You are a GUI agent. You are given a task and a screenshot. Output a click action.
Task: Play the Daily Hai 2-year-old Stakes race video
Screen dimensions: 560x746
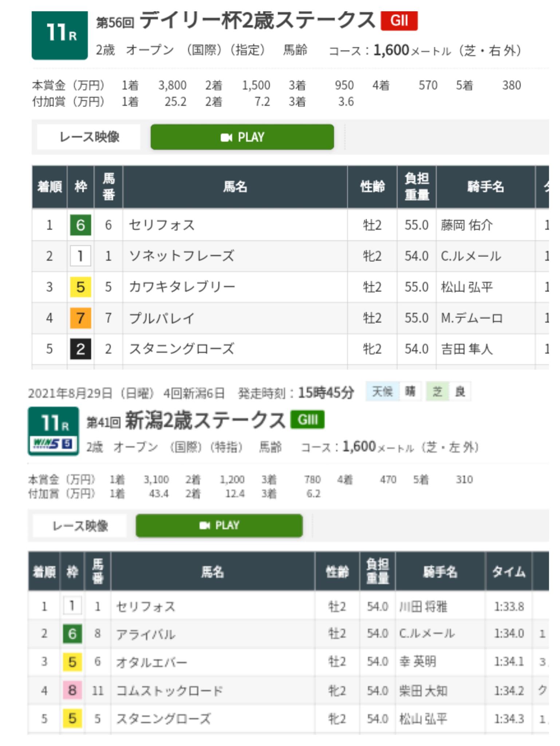click(242, 137)
